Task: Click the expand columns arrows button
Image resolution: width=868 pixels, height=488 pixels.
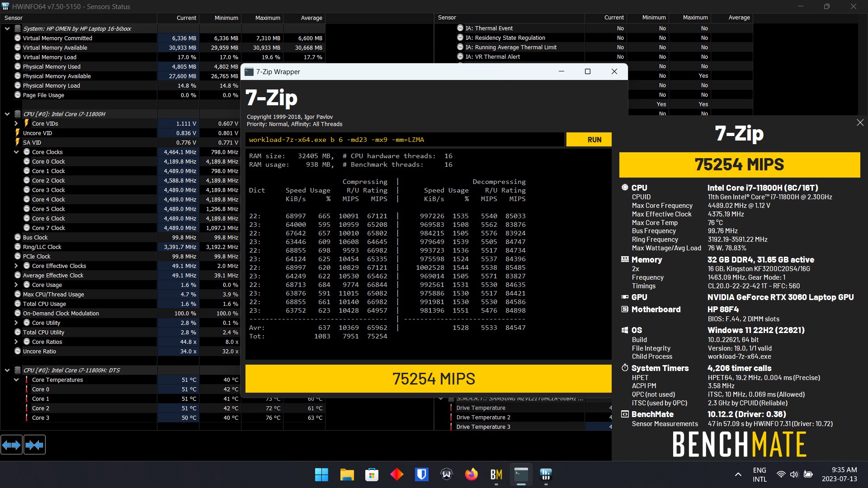Action: pyautogui.click(x=11, y=445)
